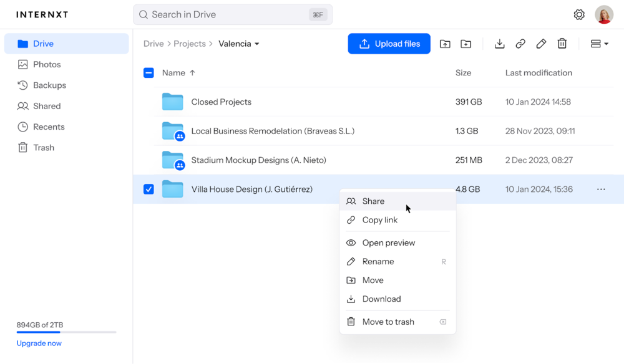Click the pencil rename icon in toolbar

click(x=541, y=44)
